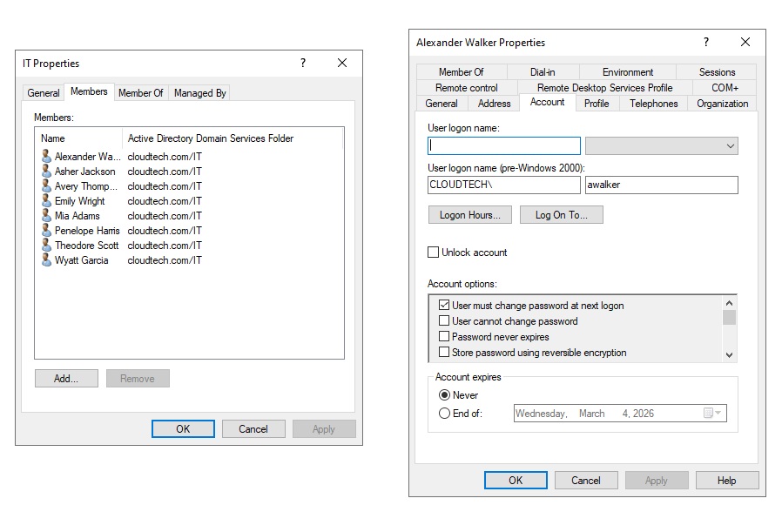Click Penelope Harris user icon
782x532 pixels.
coord(47,231)
